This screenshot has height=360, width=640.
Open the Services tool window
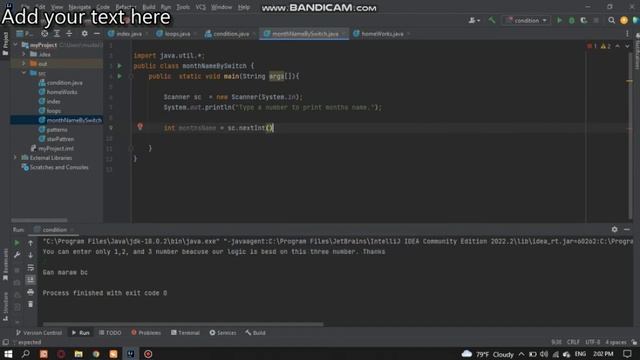click(223, 333)
